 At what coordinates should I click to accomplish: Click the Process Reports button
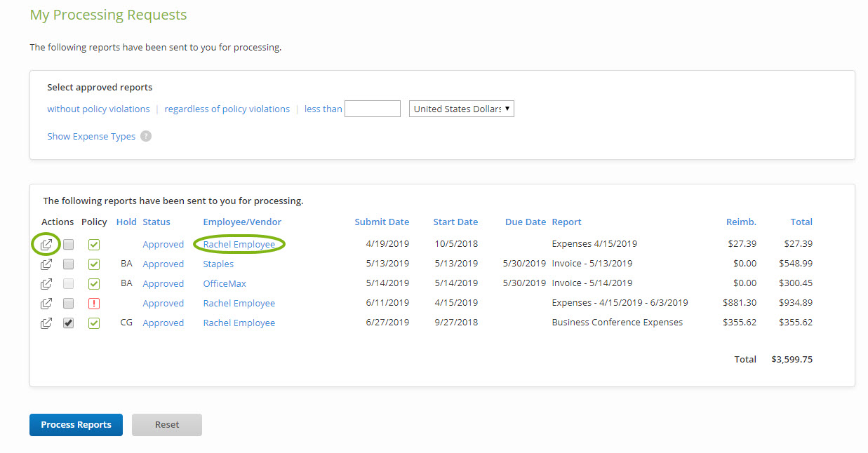tap(76, 425)
